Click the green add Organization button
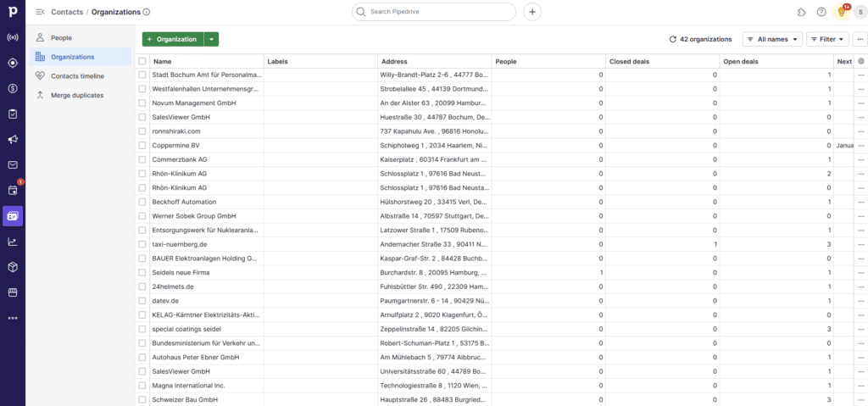The height and width of the screenshot is (406, 868). 173,39
